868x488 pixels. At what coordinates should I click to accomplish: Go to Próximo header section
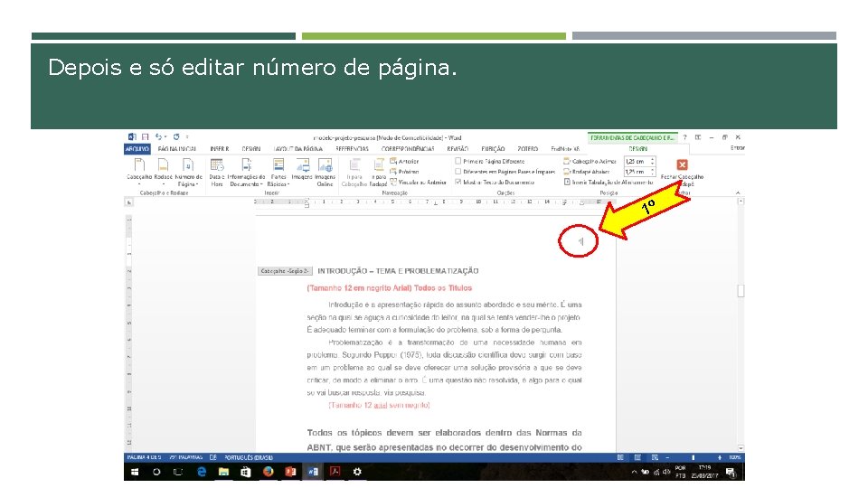tap(405, 172)
